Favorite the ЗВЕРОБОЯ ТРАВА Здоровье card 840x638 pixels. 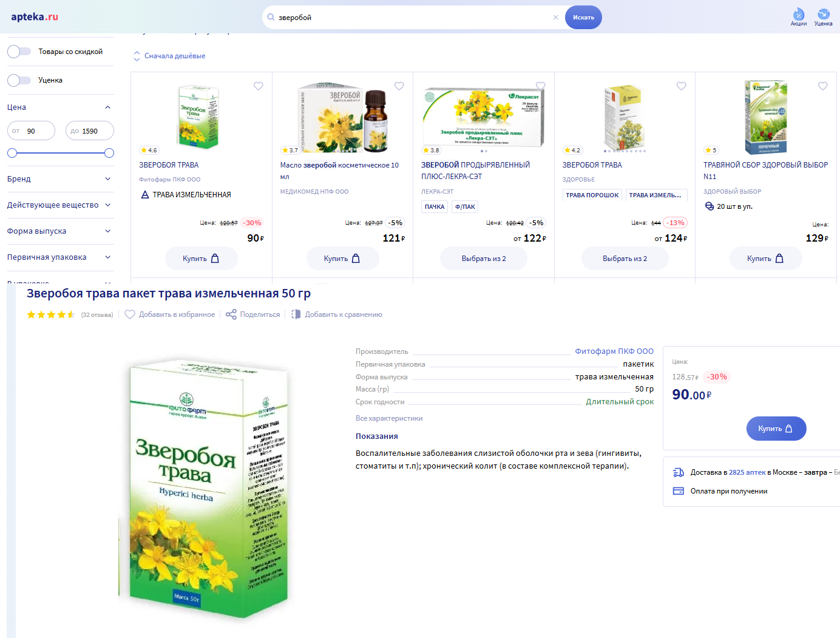click(x=682, y=86)
